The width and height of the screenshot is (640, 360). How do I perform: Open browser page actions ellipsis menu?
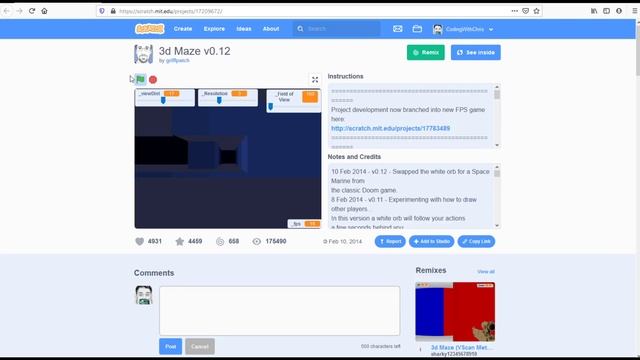(514, 11)
